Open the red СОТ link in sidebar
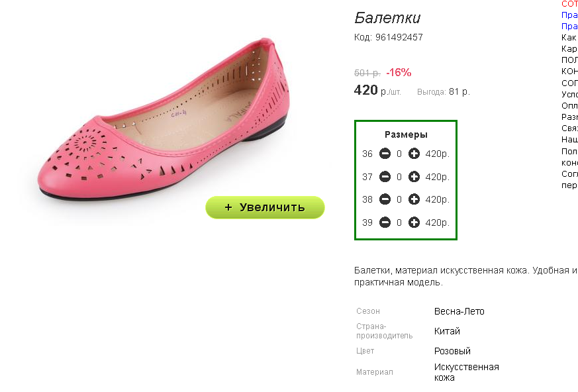Image resolution: width=578 pixels, height=392 pixels. pos(569,4)
